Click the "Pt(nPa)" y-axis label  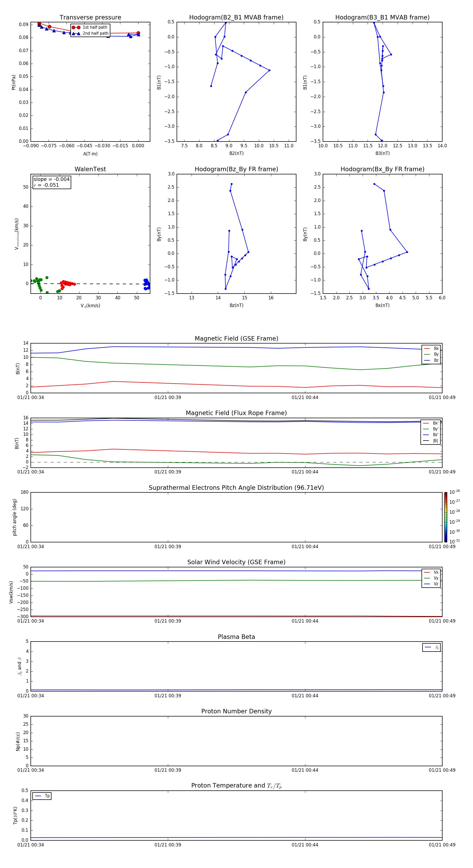pos(13,82)
